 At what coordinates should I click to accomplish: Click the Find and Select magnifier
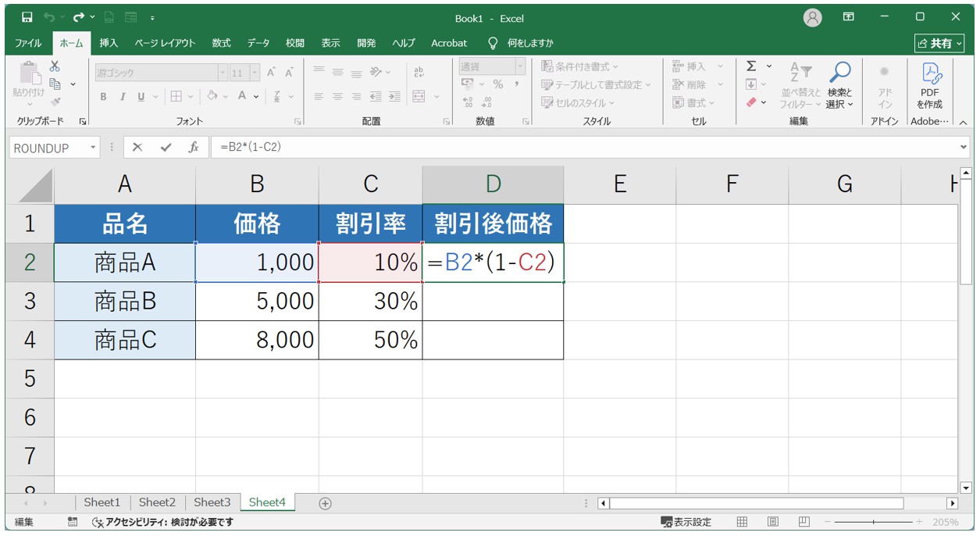coord(839,86)
